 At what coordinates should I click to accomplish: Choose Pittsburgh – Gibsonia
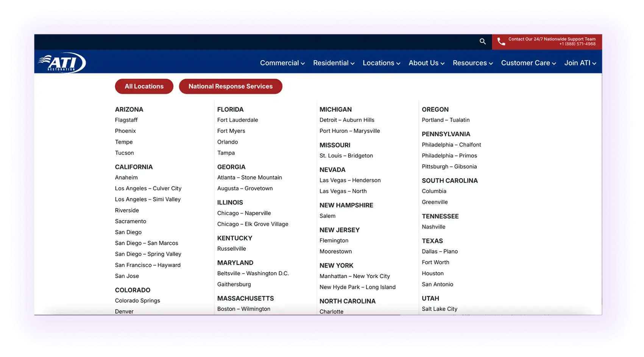[x=449, y=166]
